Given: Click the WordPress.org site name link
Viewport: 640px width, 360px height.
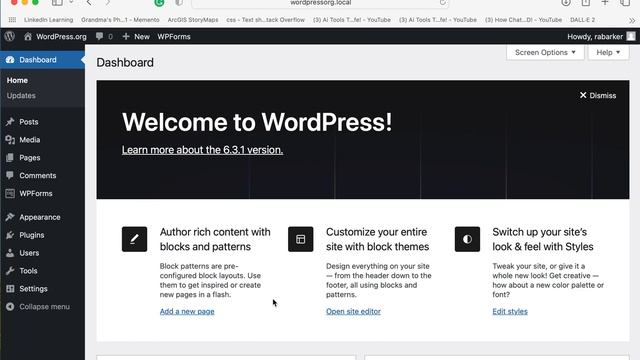Looking at the screenshot, I should tap(61, 36).
